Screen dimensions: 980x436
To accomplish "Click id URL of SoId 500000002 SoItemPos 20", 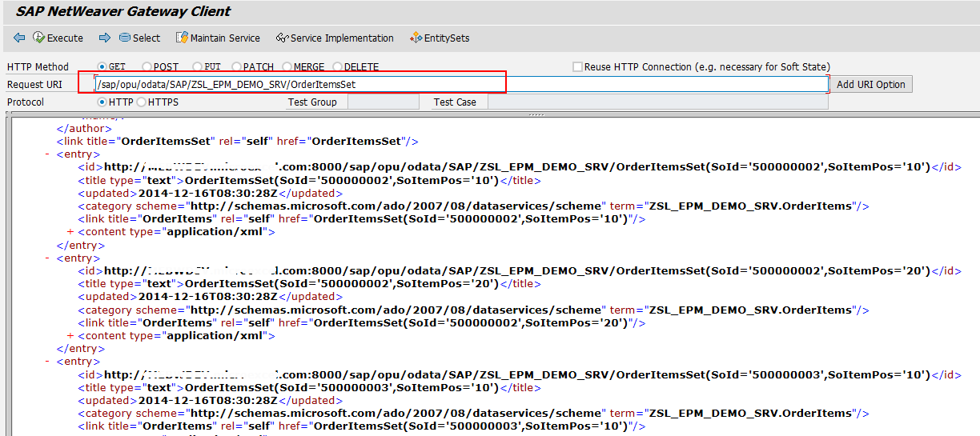I will click(x=517, y=271).
